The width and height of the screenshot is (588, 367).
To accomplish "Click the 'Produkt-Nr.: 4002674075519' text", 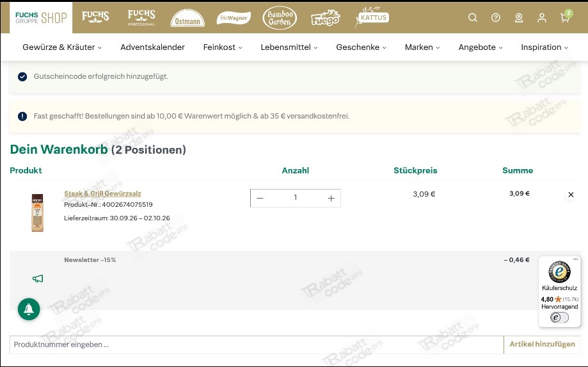I will (x=108, y=204).
